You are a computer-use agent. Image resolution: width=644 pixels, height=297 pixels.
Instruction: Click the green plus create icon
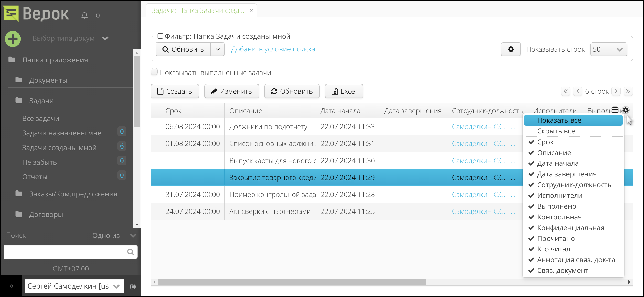pos(13,39)
